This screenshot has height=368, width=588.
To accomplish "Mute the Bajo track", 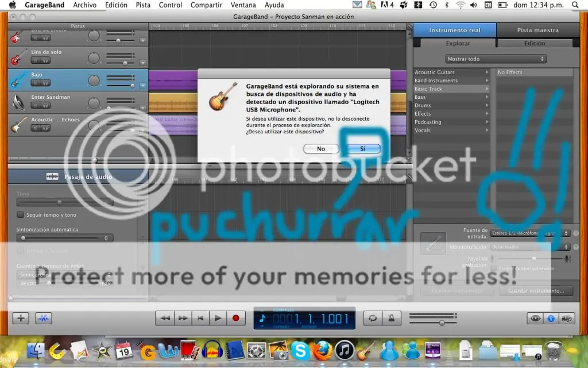I will coord(36,83).
